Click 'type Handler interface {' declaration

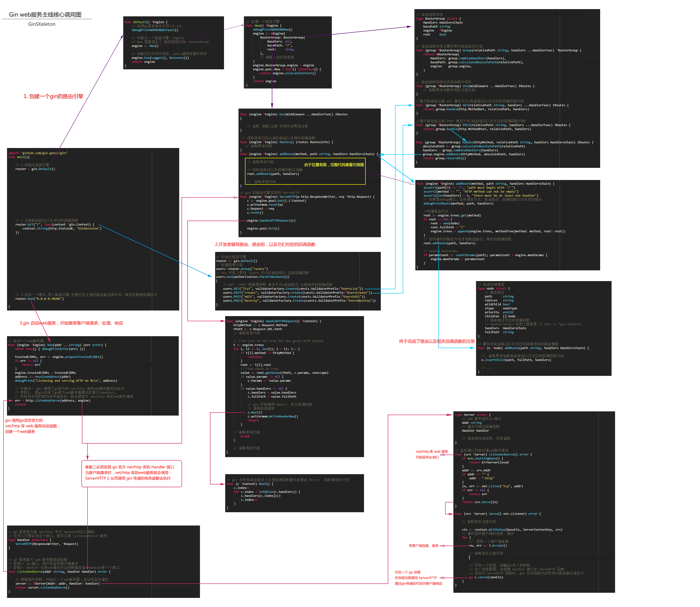pyautogui.click(x=30, y=540)
